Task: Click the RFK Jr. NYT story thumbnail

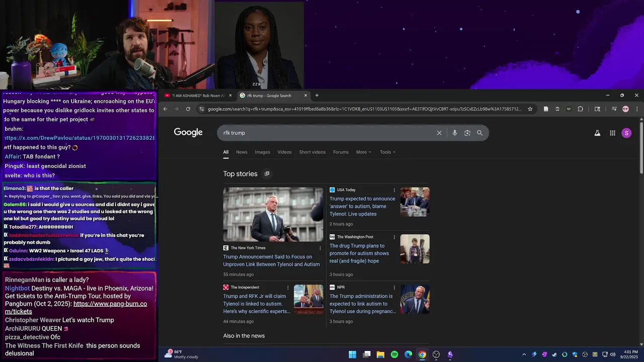Action: click(x=273, y=215)
